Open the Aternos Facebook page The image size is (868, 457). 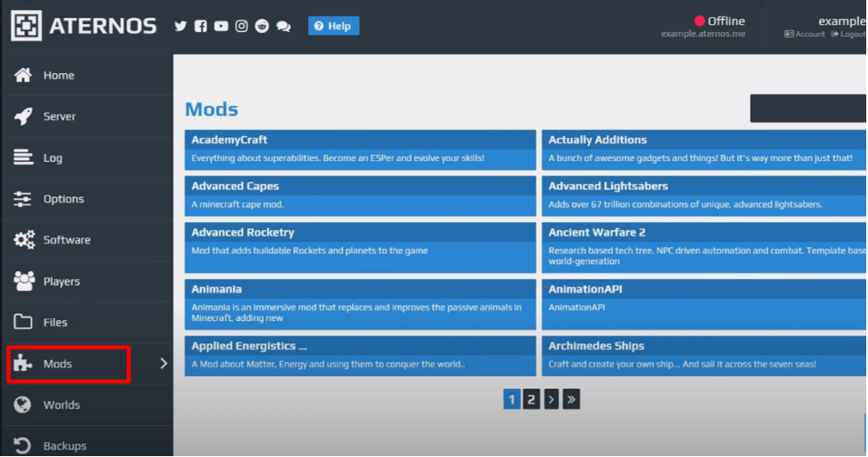coord(201,26)
